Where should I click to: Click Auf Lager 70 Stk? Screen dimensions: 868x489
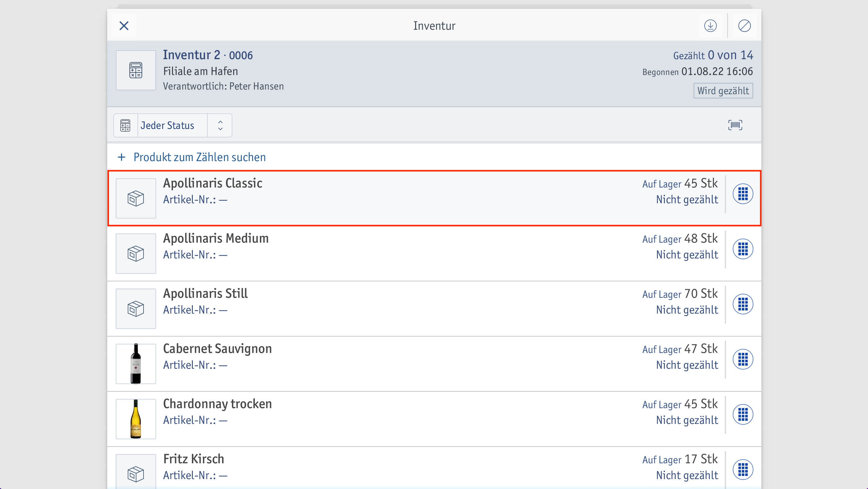pos(680,294)
